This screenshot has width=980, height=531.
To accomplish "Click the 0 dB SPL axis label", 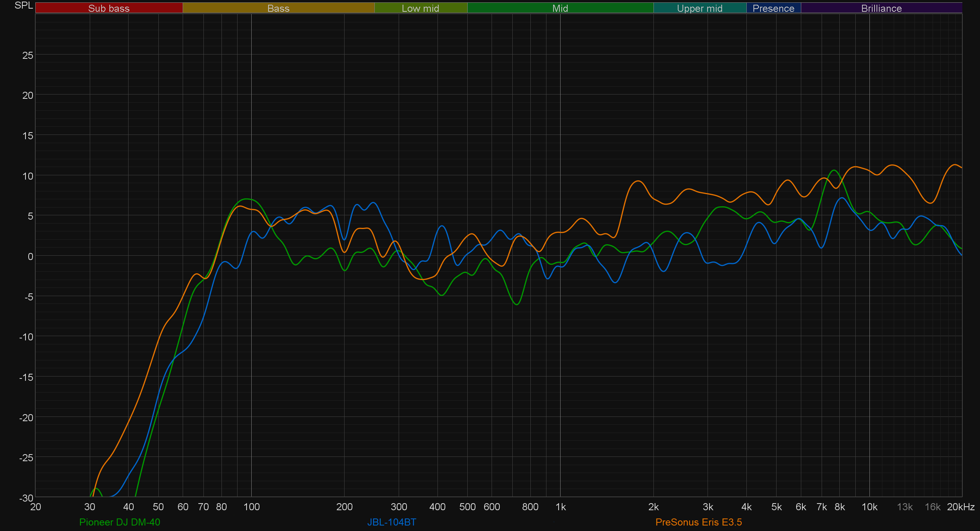I will pos(30,256).
